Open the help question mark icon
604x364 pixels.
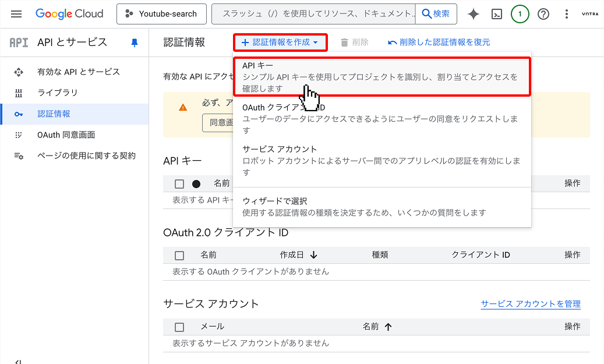[x=543, y=14]
